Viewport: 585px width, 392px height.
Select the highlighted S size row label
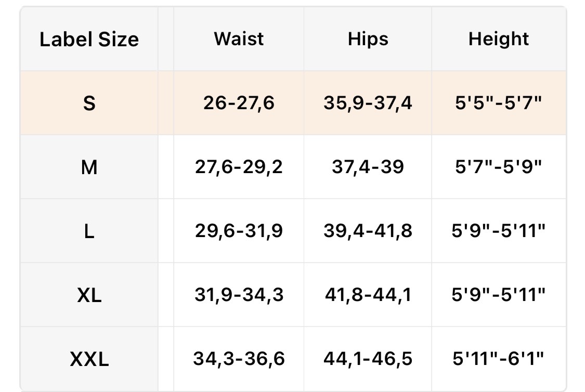pos(89,103)
